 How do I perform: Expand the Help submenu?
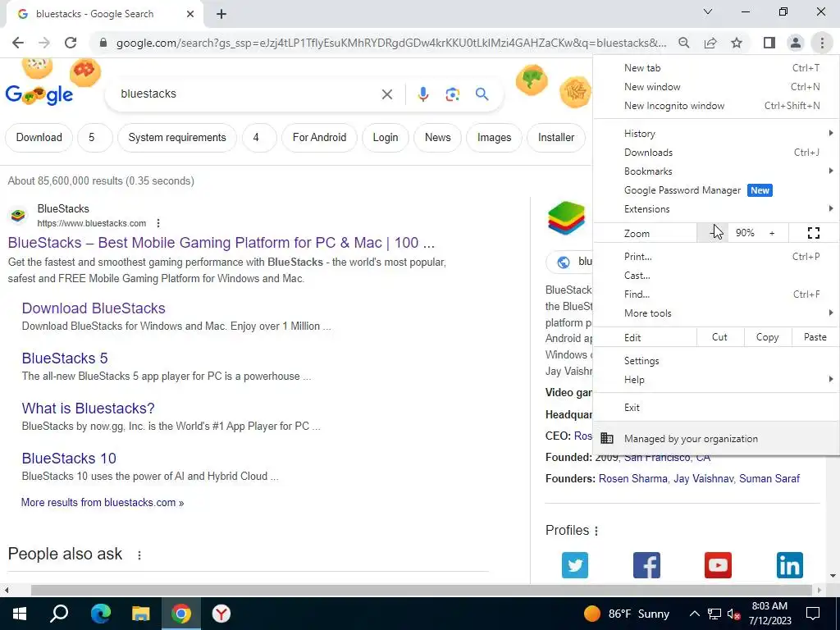coord(716,380)
